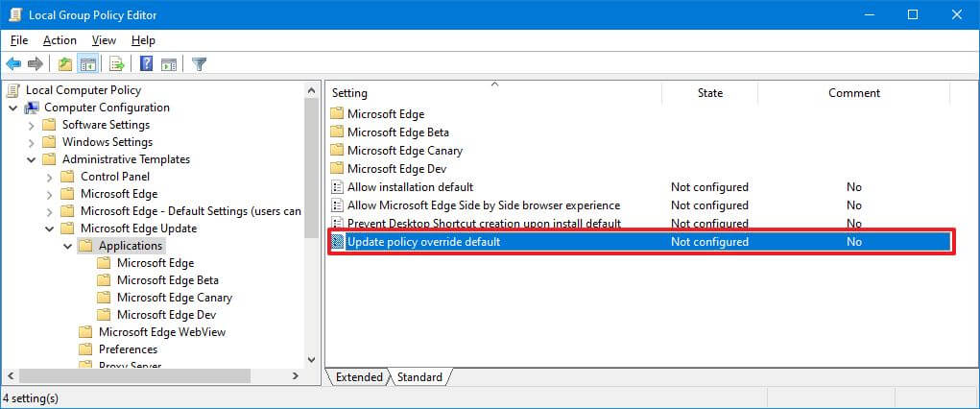Collapse the Applications tree node
The image size is (980, 409).
(x=67, y=247)
